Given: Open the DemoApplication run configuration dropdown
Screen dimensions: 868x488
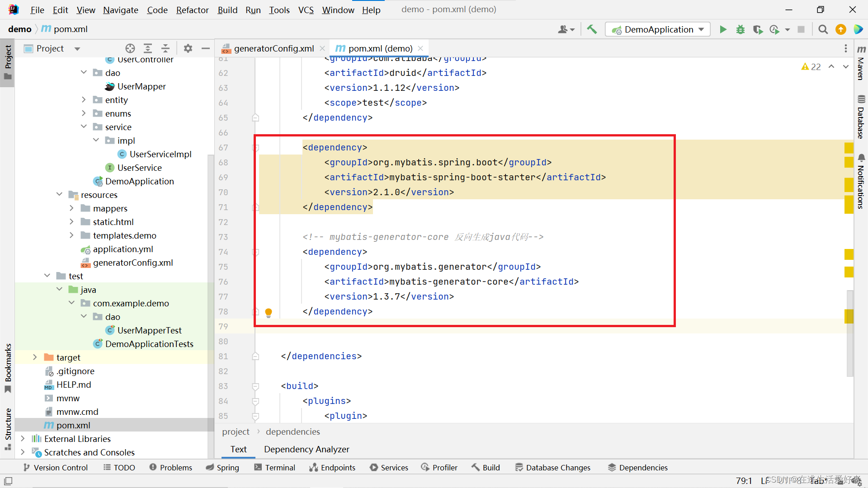Looking at the screenshot, I should point(700,29).
